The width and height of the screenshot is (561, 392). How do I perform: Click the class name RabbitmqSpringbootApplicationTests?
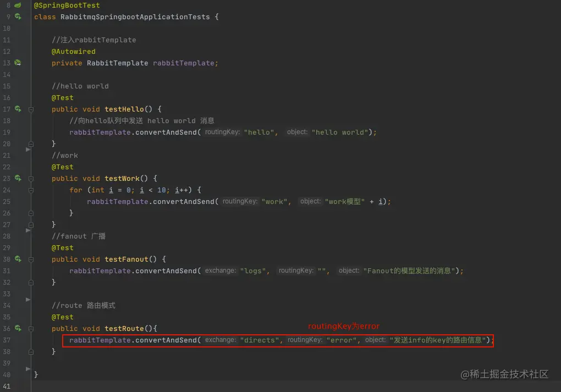[x=135, y=17]
